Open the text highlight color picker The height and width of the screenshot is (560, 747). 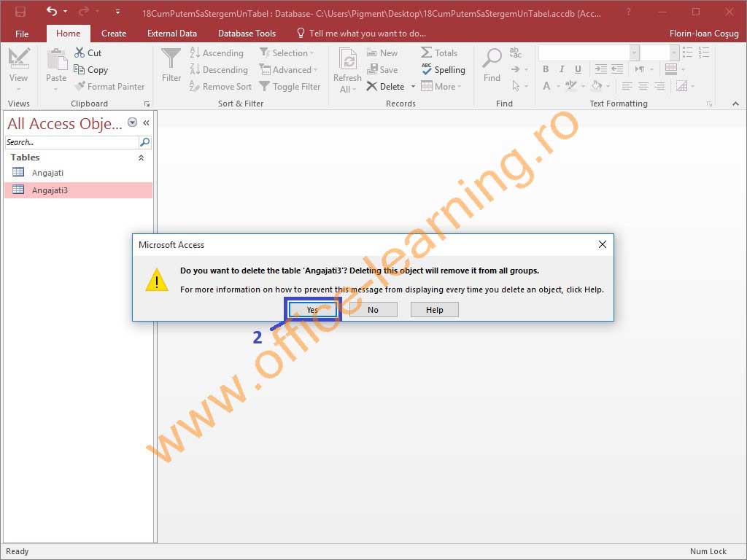click(583, 86)
